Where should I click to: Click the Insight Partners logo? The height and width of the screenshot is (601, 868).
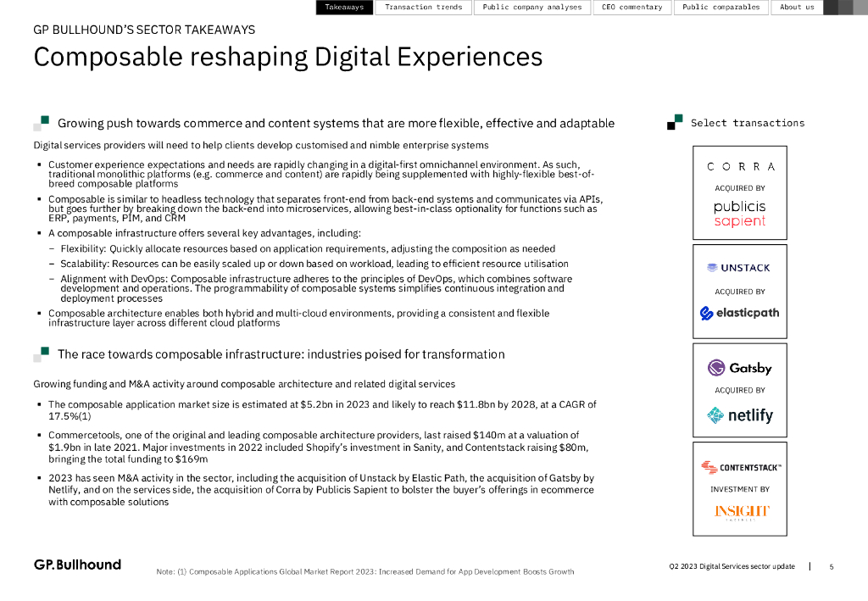(x=740, y=512)
